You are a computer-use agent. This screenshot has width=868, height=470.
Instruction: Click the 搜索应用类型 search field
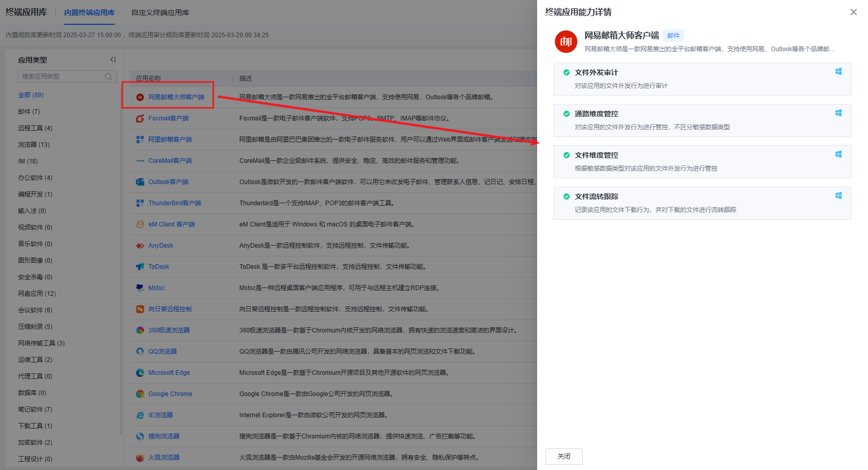(x=61, y=77)
